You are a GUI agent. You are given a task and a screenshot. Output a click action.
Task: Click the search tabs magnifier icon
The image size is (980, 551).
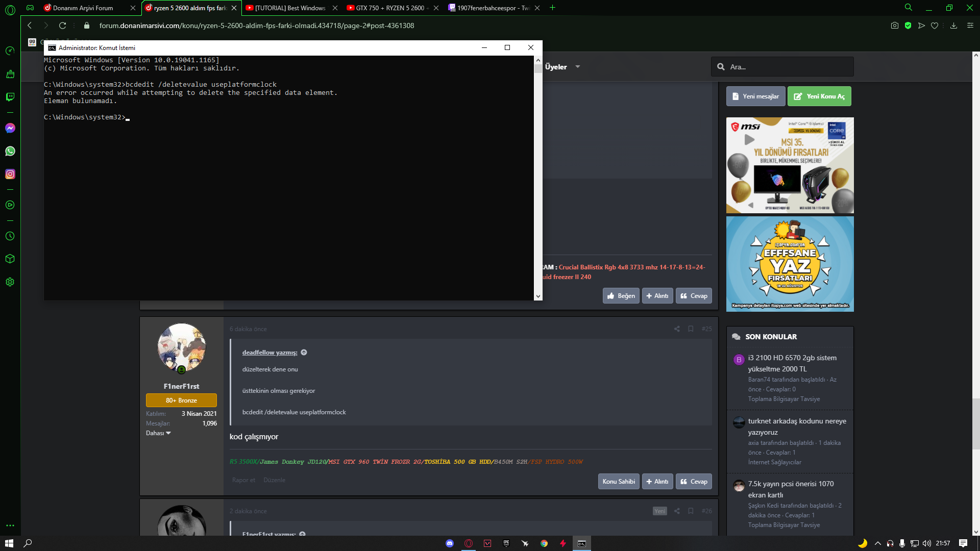[909, 8]
